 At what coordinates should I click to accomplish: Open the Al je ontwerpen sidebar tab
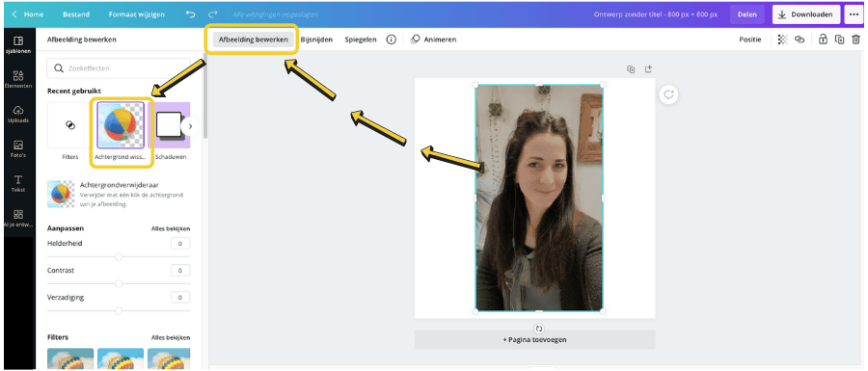tap(18, 218)
